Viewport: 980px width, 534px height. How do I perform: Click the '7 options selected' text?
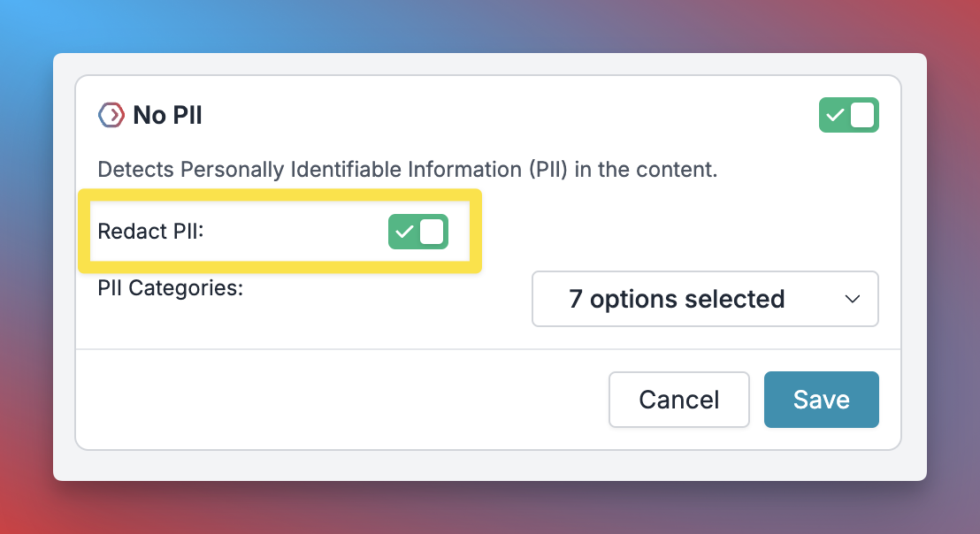click(677, 299)
